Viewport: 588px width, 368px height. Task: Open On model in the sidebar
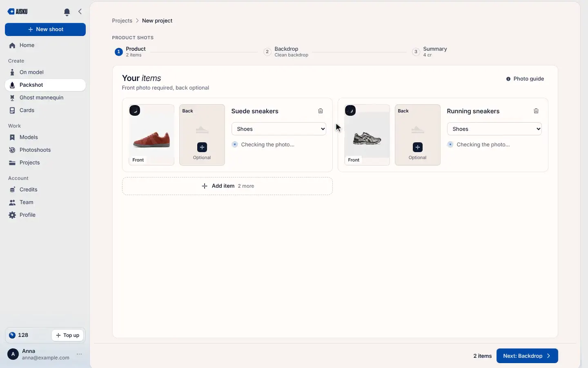(45, 72)
